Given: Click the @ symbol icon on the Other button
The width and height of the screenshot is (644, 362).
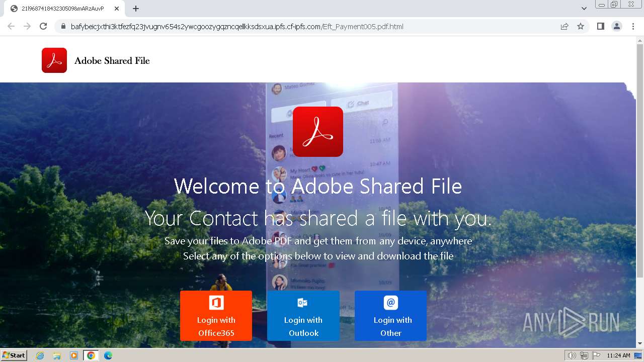Looking at the screenshot, I should pos(391,303).
